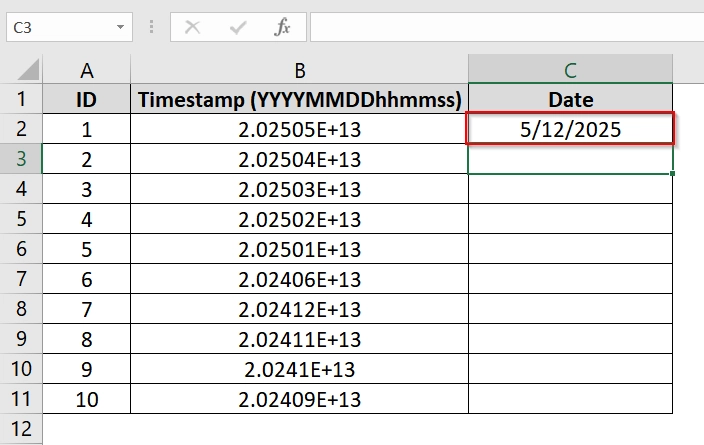This screenshot has height=445, width=704.
Task: Select empty Date cell beside 2.02411E+13
Action: pos(570,339)
